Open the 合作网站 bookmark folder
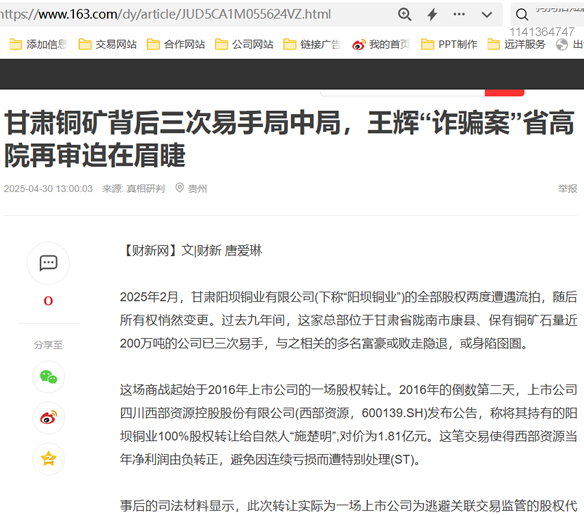584x515 pixels. pos(176,44)
